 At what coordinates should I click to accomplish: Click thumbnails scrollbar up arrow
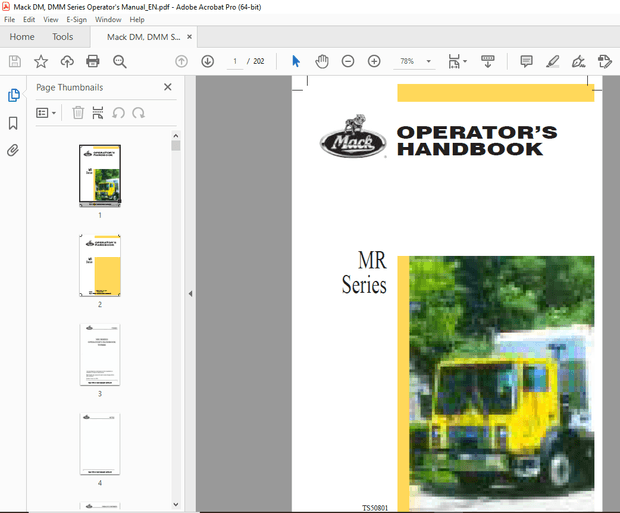click(176, 136)
